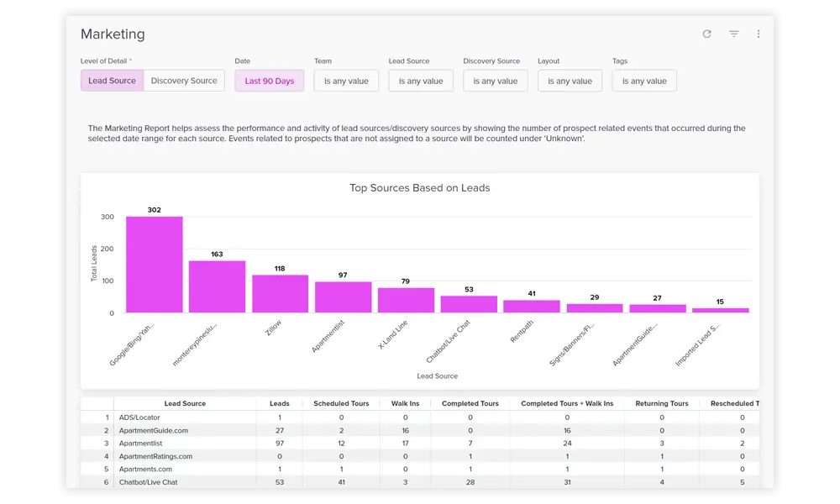Viewport: 840px width, 504px height.
Task: Sort table by Returning Tours column header
Action: pos(662,403)
